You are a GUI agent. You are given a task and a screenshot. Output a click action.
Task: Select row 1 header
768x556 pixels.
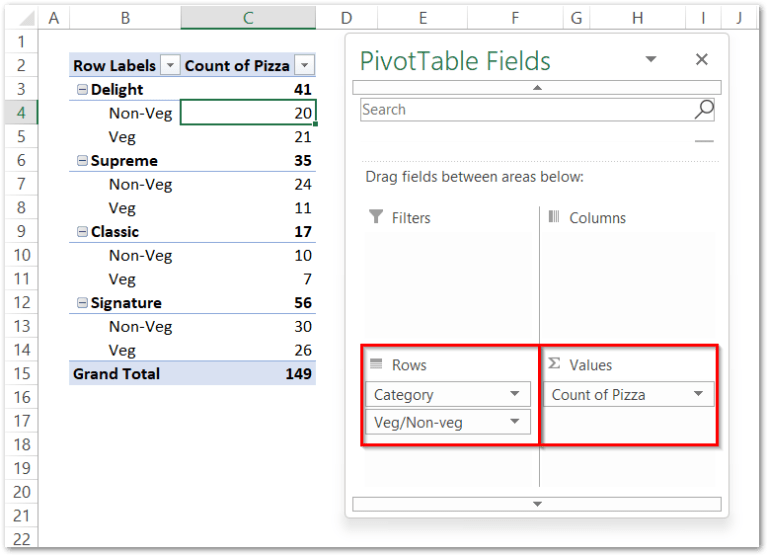[21, 42]
